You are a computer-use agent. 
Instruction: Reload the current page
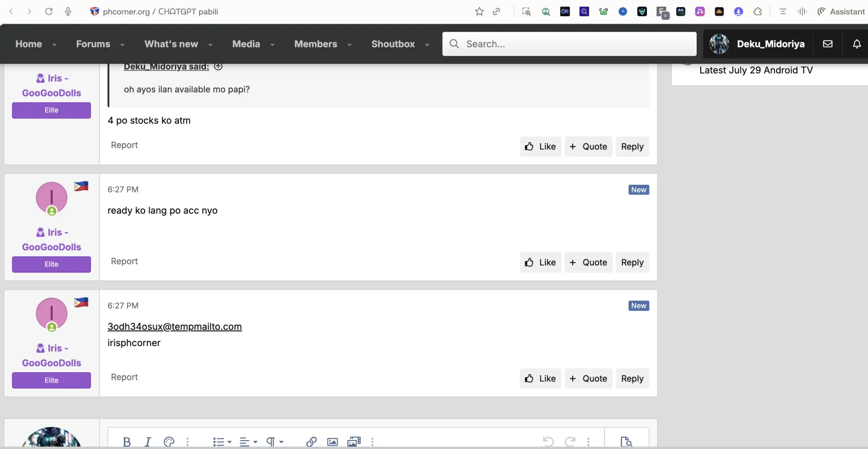pyautogui.click(x=49, y=11)
